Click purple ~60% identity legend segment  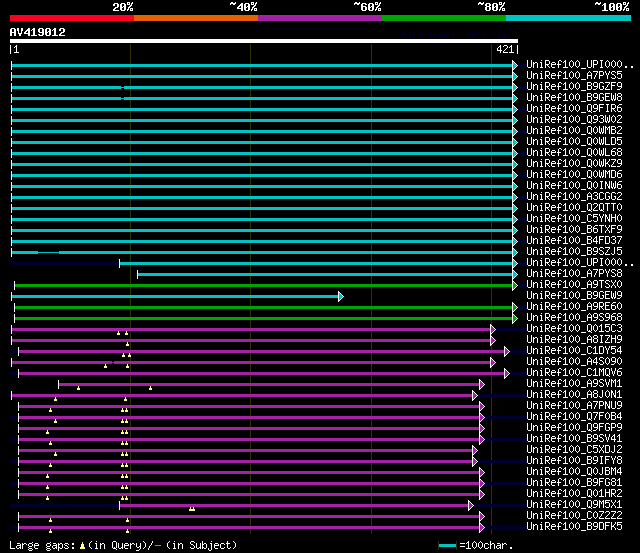320,18
